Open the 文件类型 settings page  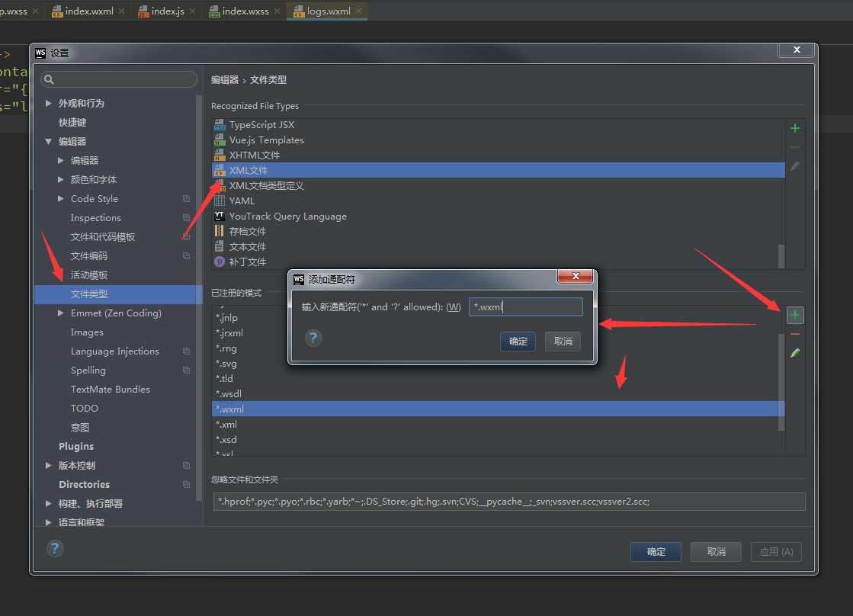118,294
